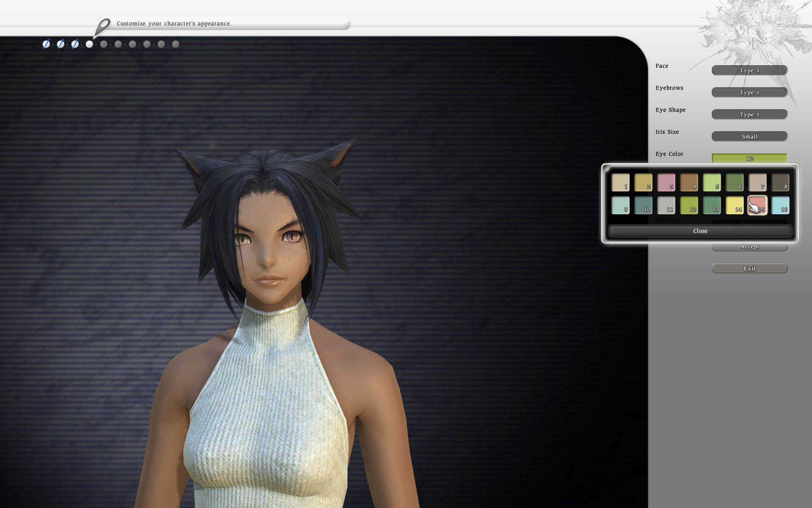This screenshot has width=812, height=508.
Task: Change the Iris Size option
Action: tap(749, 136)
